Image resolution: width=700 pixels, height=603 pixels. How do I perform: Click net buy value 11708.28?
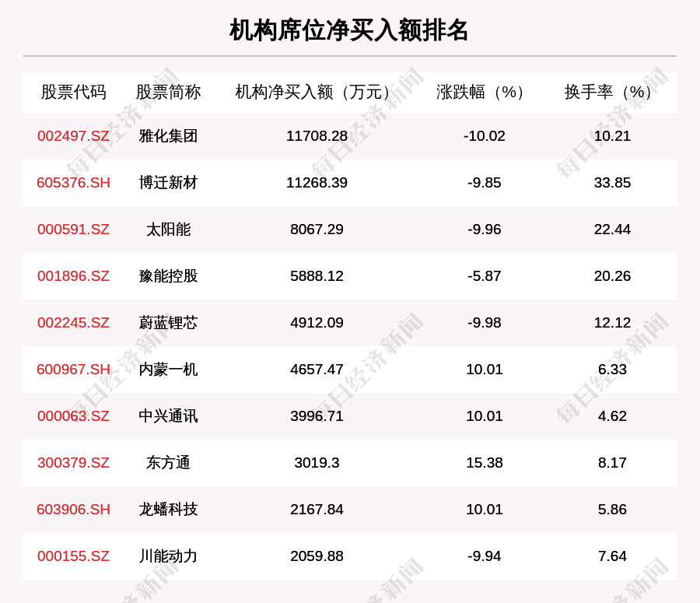tap(317, 136)
